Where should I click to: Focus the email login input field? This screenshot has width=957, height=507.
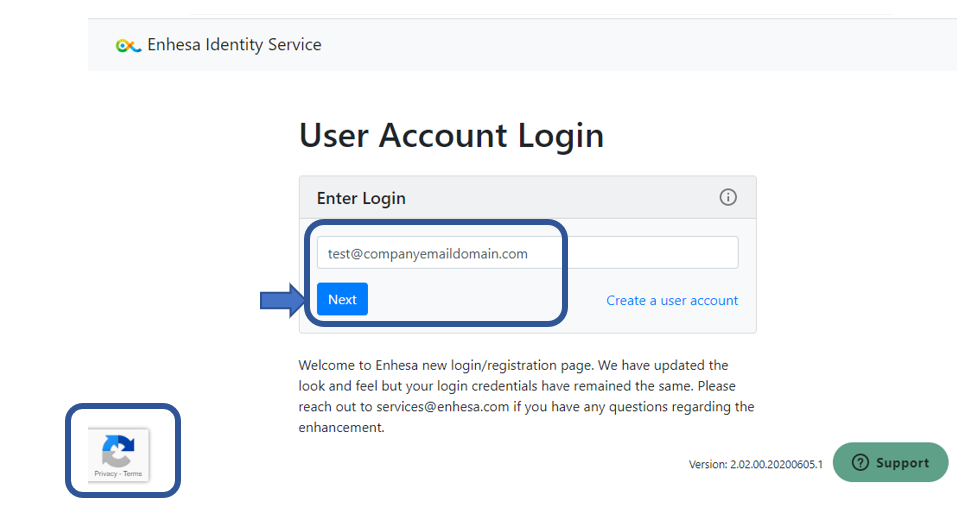click(x=527, y=253)
